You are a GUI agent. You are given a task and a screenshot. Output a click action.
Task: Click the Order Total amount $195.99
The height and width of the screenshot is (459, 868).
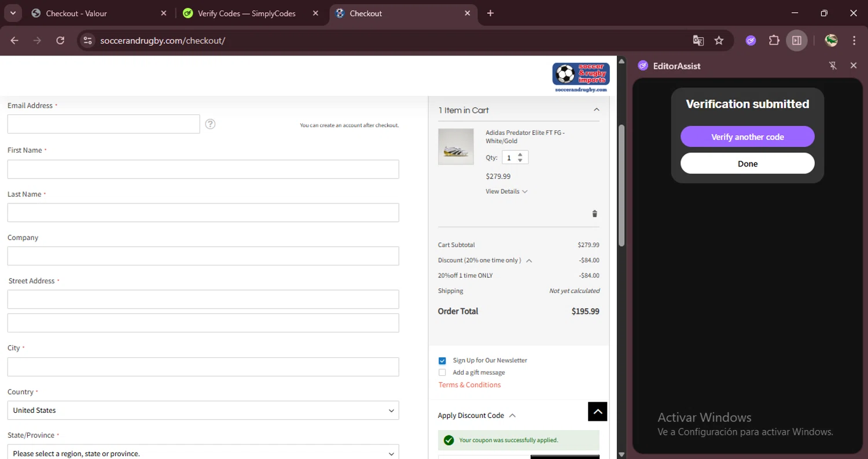586,312
